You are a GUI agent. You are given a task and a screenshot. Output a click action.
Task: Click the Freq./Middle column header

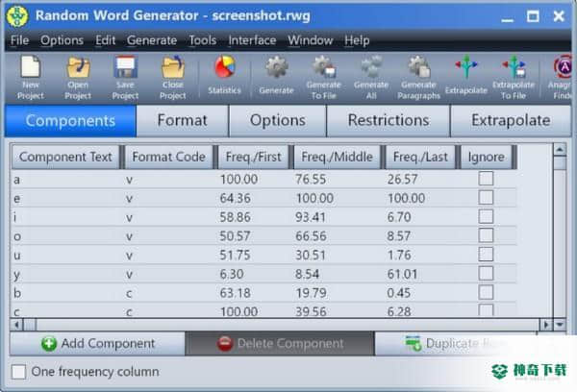(337, 157)
